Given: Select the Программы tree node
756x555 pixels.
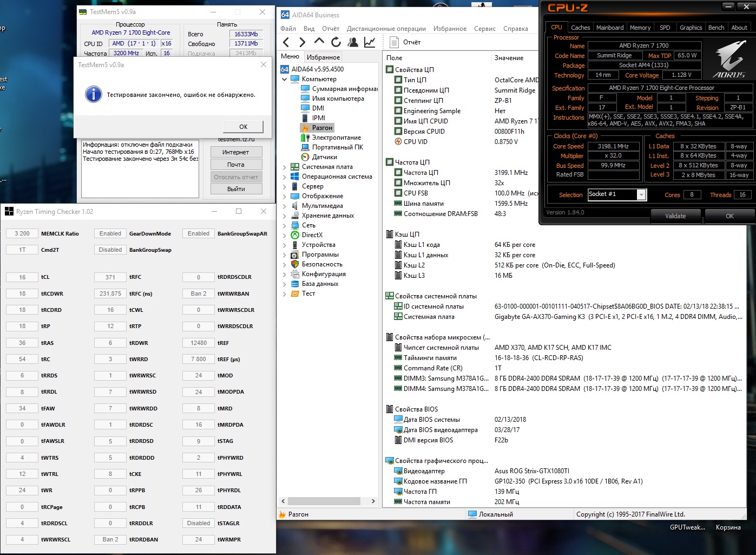Looking at the screenshot, I should coord(315,254).
